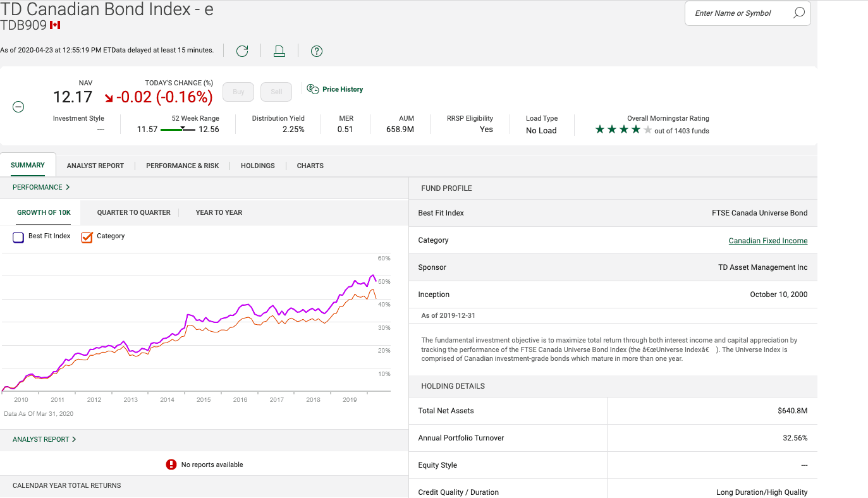The image size is (868, 498).
Task: Expand the PERFORMANCE section link
Action: click(41, 187)
